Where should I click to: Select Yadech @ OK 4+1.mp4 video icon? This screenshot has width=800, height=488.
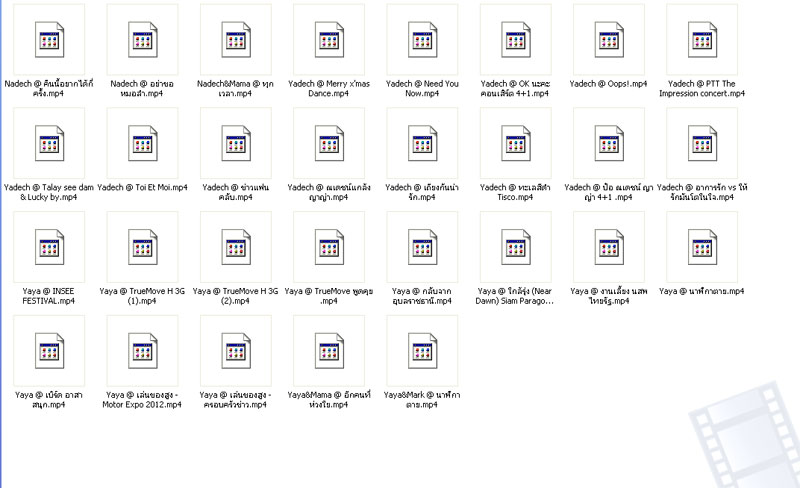[x=516, y=40]
